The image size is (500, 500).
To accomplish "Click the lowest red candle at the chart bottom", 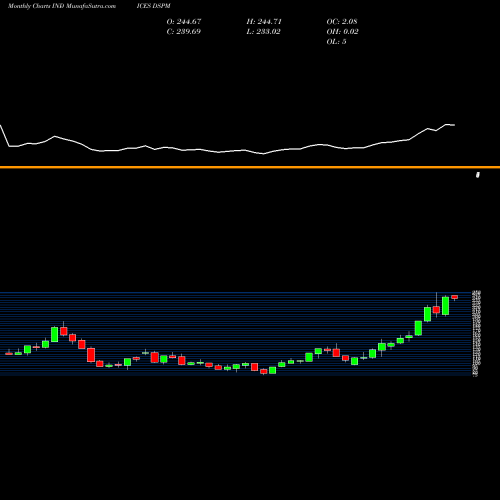I will tap(264, 371).
